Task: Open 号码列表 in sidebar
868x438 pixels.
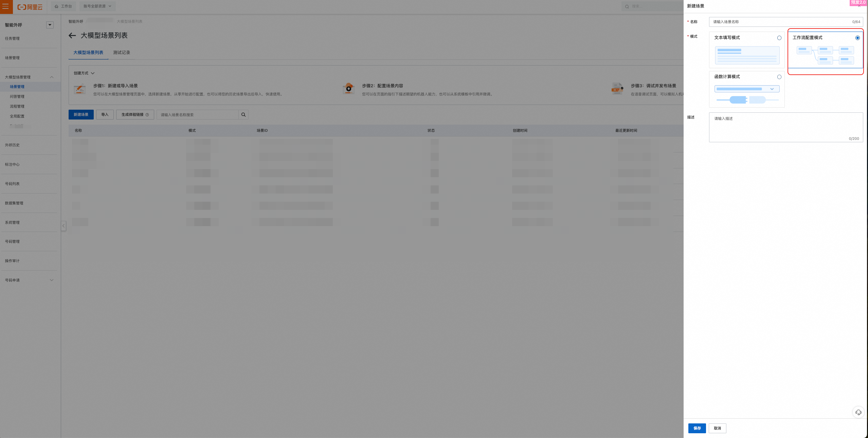Action: 12,184
